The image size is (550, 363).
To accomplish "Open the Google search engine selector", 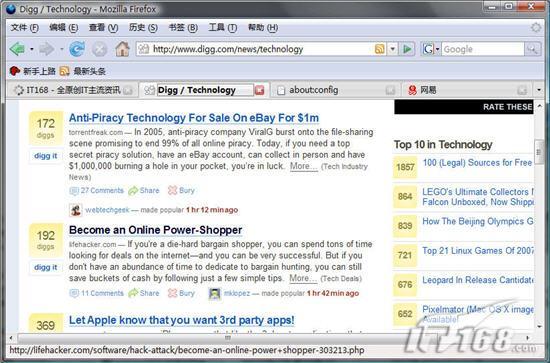I will (431, 49).
